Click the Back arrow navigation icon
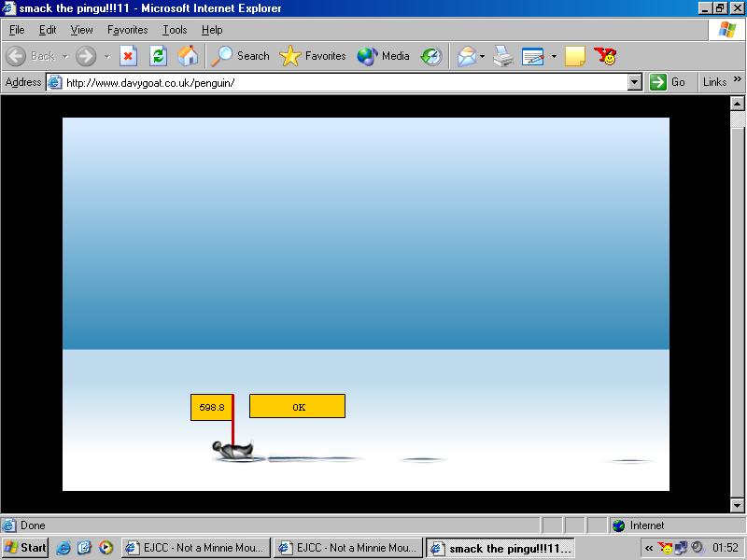747x560 pixels. click(x=16, y=56)
